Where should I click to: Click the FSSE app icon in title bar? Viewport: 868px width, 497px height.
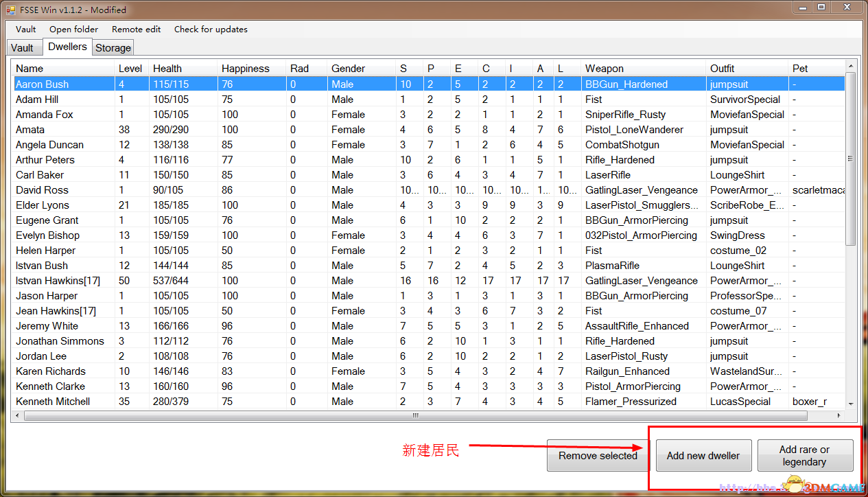tap(10, 10)
